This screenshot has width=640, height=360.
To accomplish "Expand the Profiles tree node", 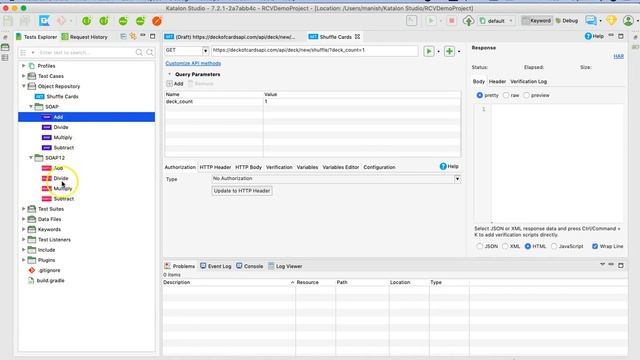I will click(x=24, y=66).
